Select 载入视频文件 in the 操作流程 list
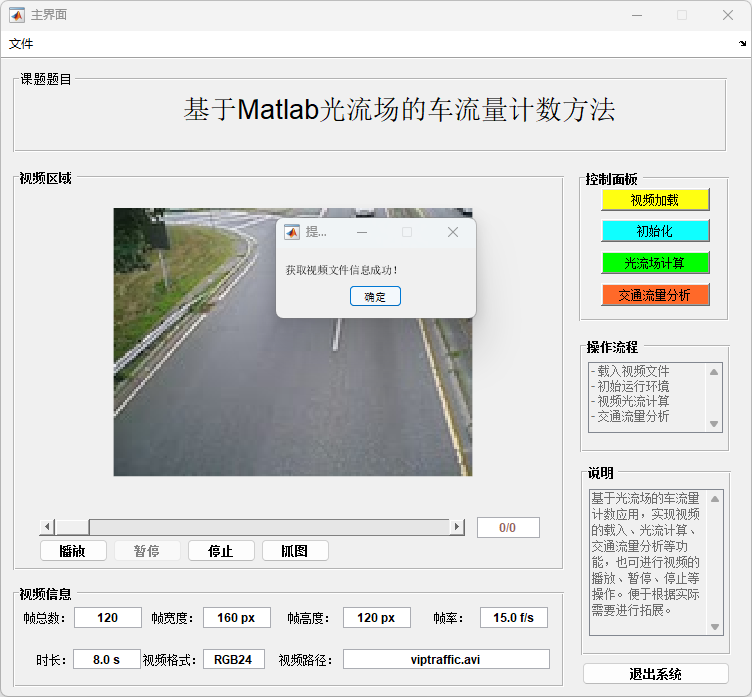The image size is (752, 697). coord(633,371)
